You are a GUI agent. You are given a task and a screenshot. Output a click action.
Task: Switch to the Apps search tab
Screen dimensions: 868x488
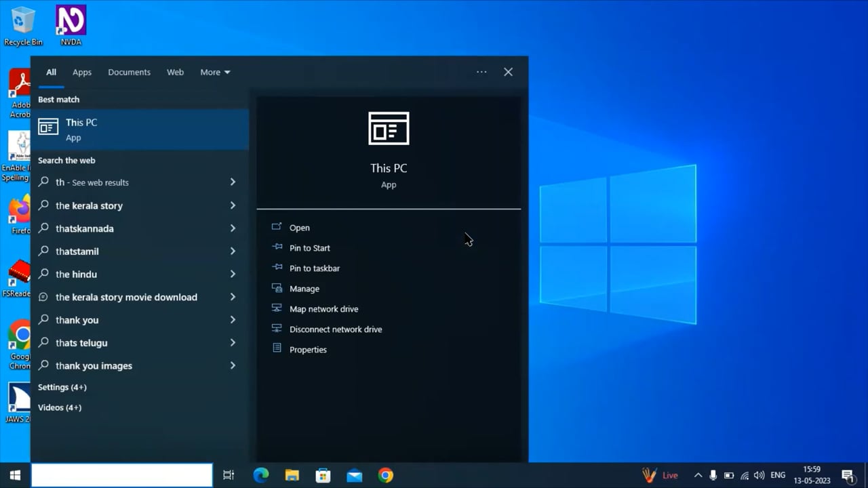[82, 73]
